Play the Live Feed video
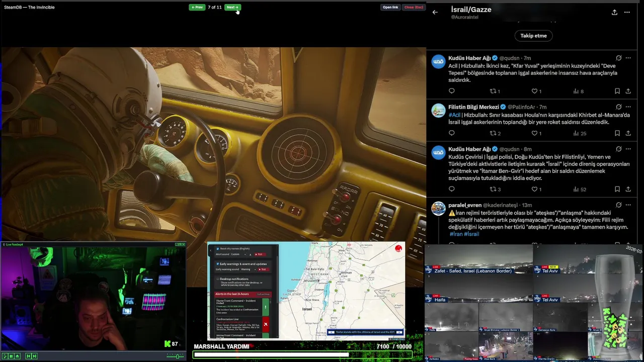644x362 pixels. [5, 356]
